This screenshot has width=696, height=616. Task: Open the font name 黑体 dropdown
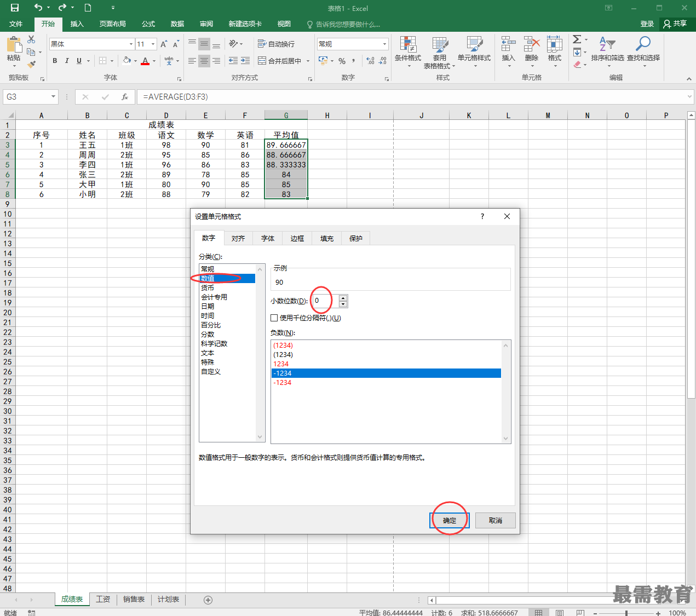[x=131, y=44]
